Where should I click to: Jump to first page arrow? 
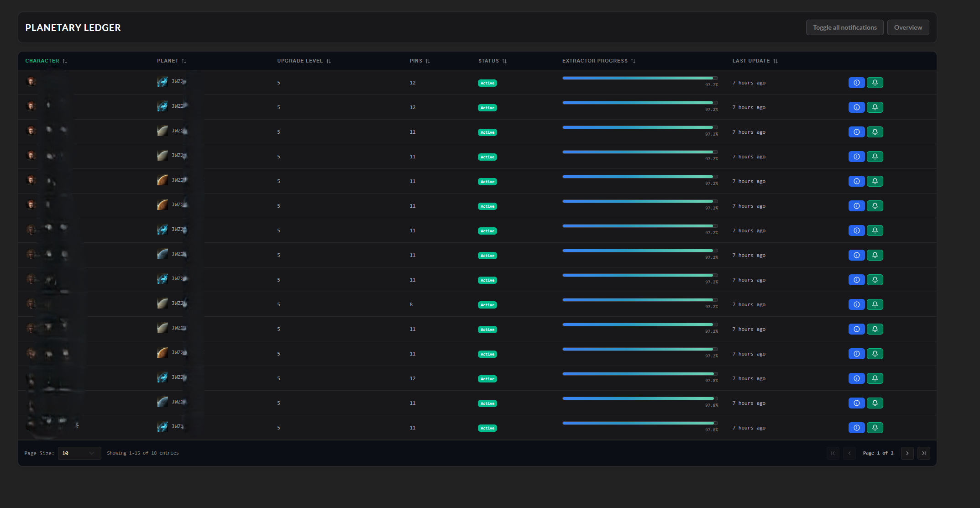[833, 453]
